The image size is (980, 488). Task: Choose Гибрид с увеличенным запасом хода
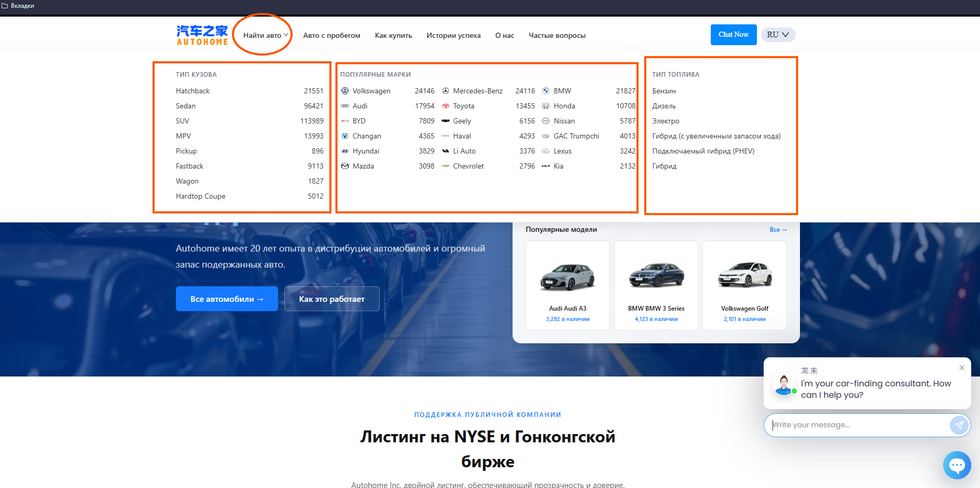click(716, 136)
